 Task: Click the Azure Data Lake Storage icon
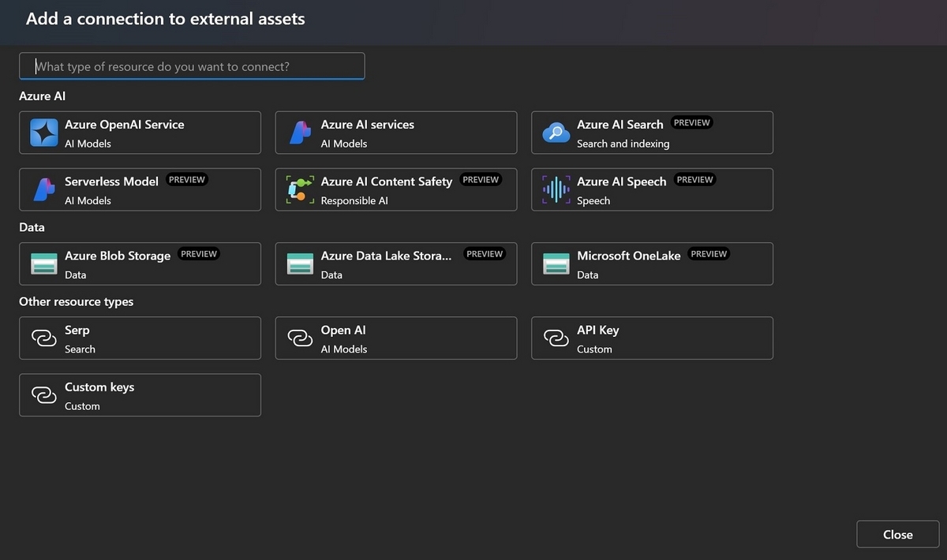point(300,263)
